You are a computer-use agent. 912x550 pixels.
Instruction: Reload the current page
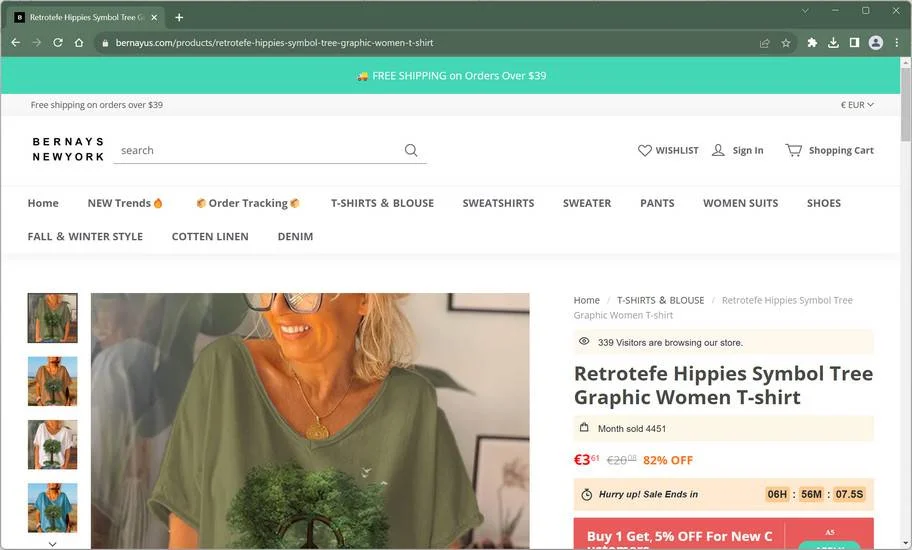58,42
